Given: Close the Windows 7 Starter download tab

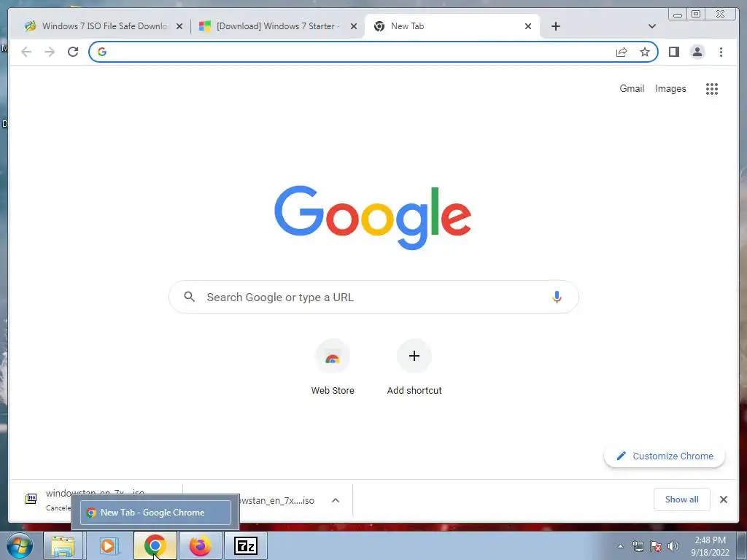Looking at the screenshot, I should tap(354, 26).
